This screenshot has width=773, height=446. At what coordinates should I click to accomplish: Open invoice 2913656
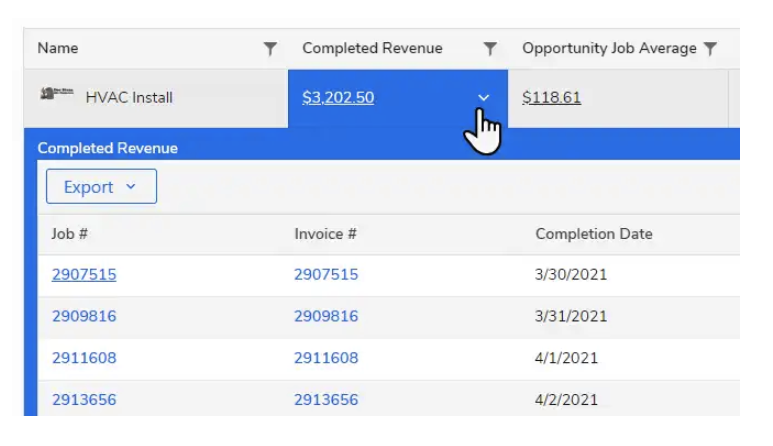point(326,400)
